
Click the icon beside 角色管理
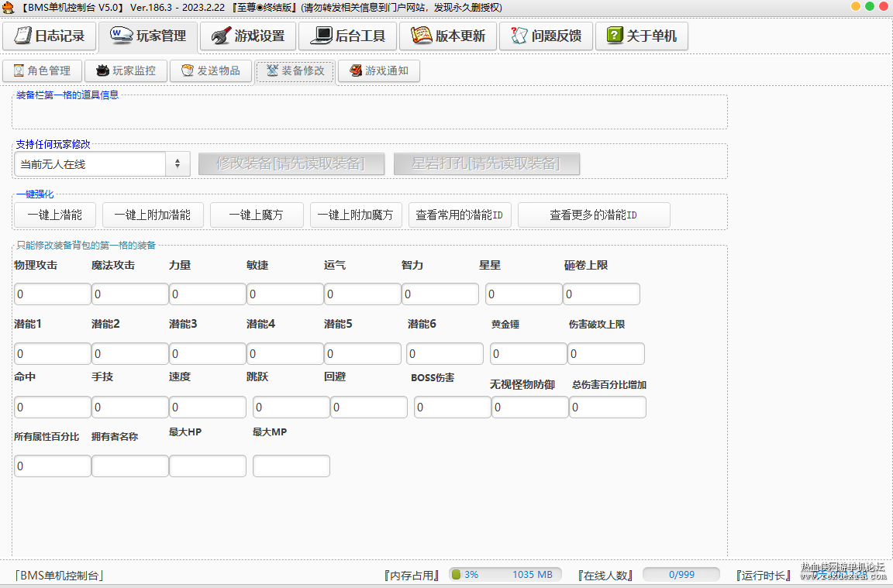[19, 70]
